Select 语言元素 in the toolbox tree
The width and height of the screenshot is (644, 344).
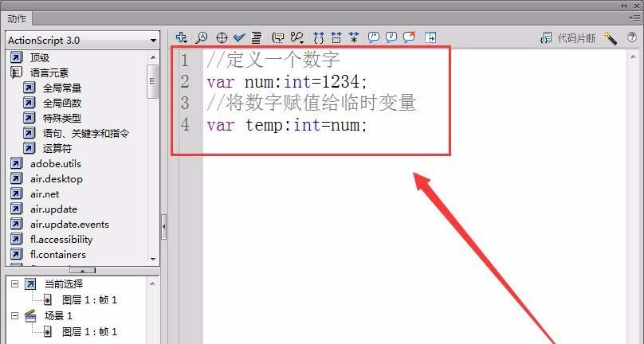coord(49,73)
